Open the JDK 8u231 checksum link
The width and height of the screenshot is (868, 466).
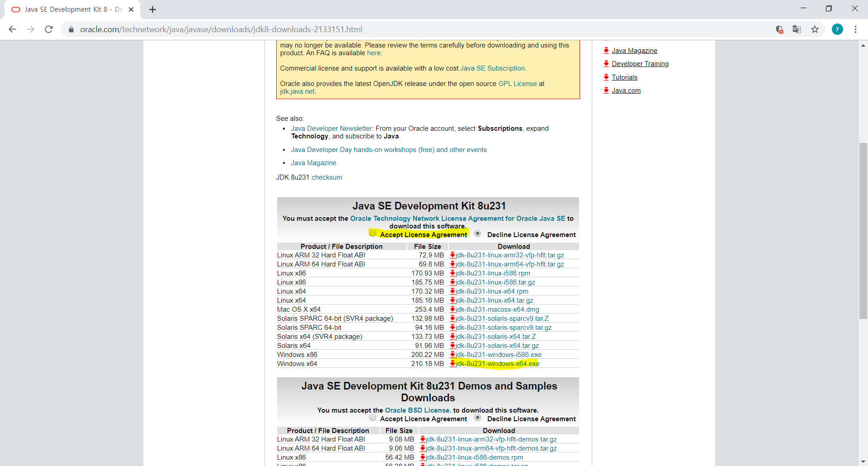[x=327, y=177]
